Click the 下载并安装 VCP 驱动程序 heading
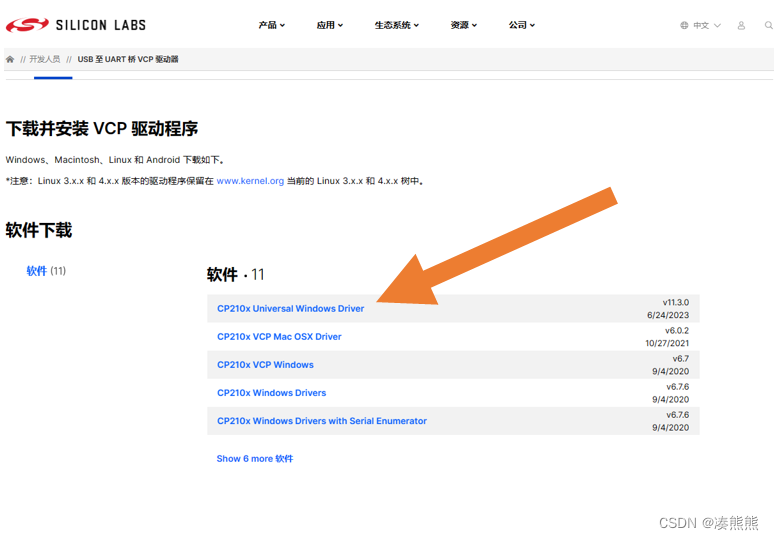 click(102, 129)
